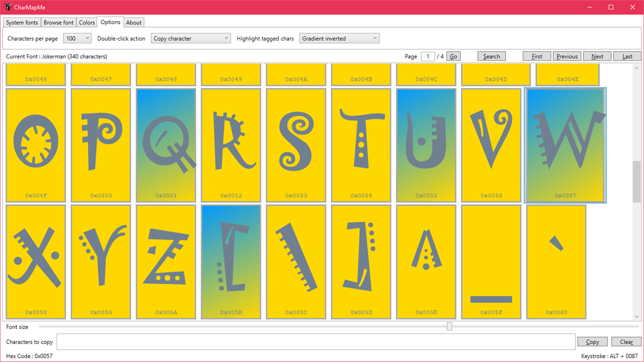Switch to the System fonts tab
Image resolution: width=644 pixels, height=362 pixels.
point(22,23)
